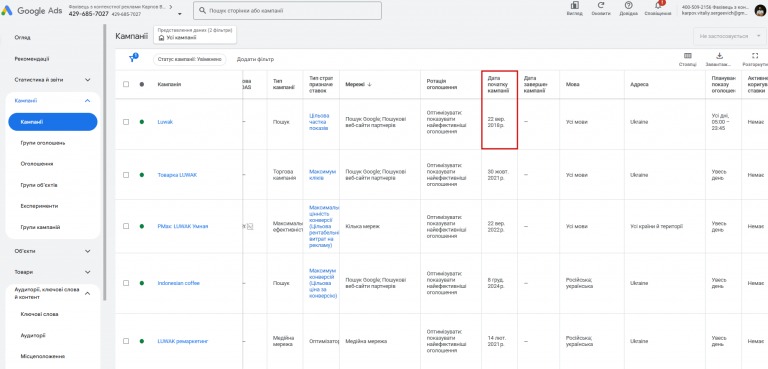
Task: Click the Статус кампанії filter chip
Action: pyautogui.click(x=190, y=59)
